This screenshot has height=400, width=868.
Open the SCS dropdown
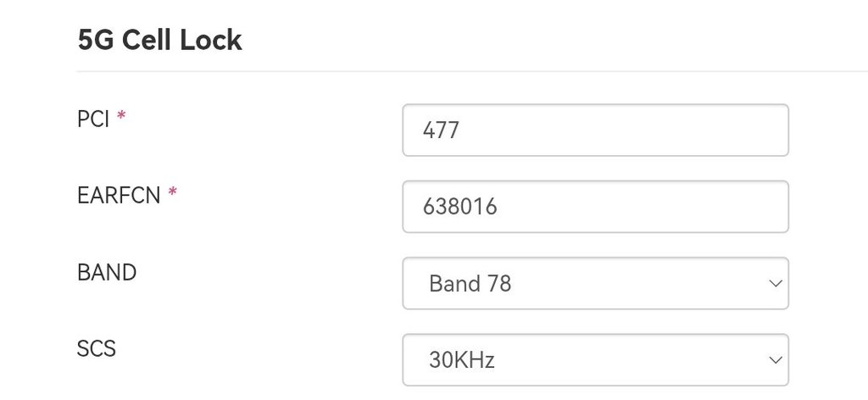tap(595, 360)
